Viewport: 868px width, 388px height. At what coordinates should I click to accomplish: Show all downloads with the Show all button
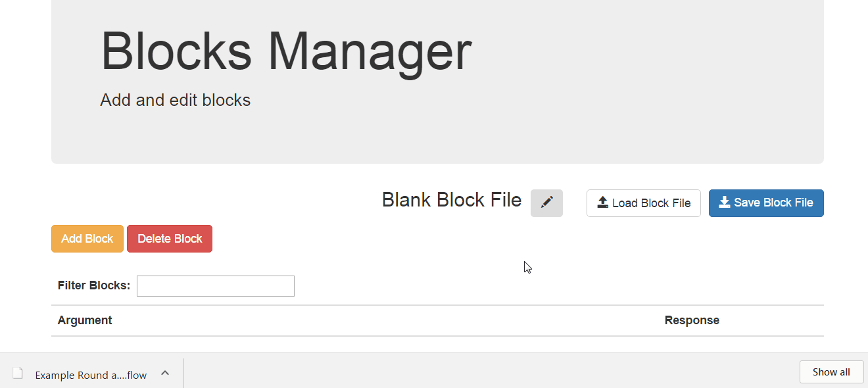831,372
